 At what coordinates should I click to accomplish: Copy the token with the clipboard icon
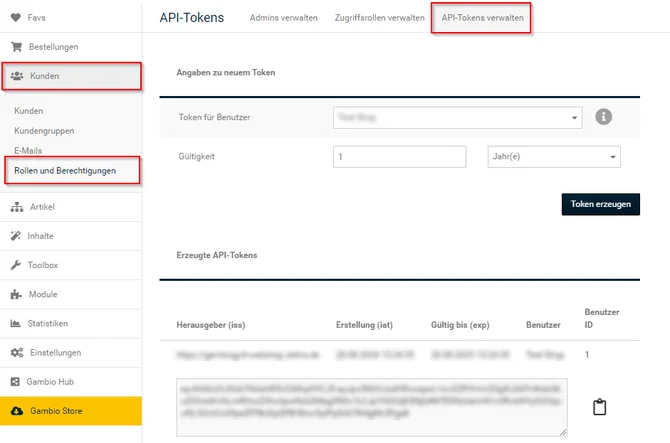tap(599, 407)
